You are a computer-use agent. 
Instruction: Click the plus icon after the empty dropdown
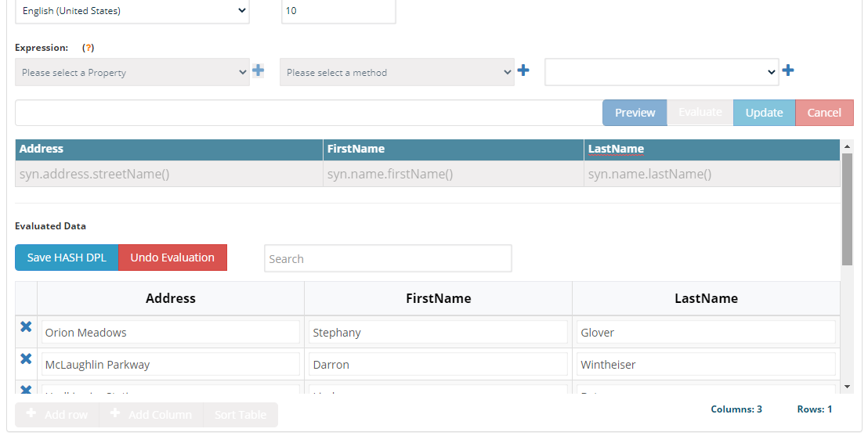coord(788,71)
